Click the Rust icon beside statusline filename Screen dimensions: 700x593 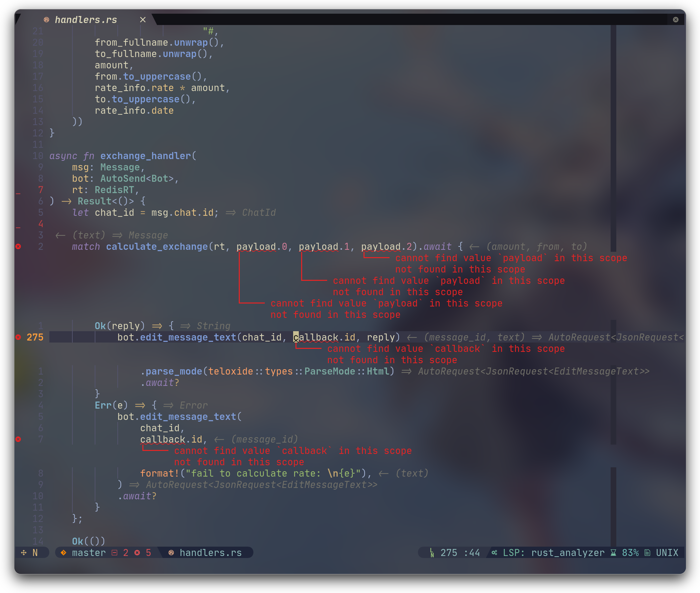click(171, 553)
